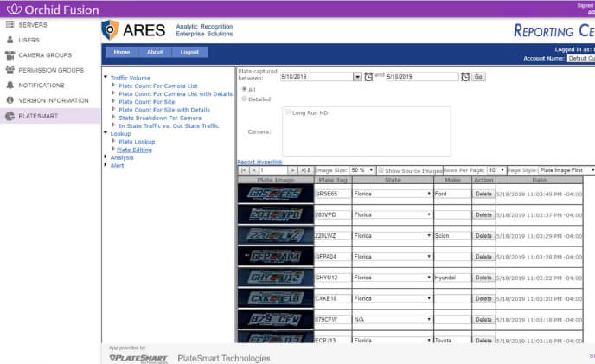Click the plate image thumbnail for GHYU12
The height and width of the screenshot is (364, 595).
[x=276, y=278]
